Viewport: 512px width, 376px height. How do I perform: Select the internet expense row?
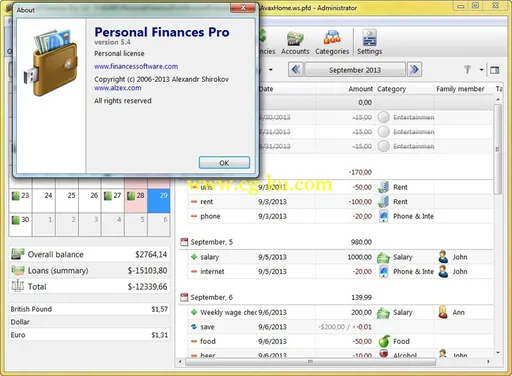[x=340, y=272]
